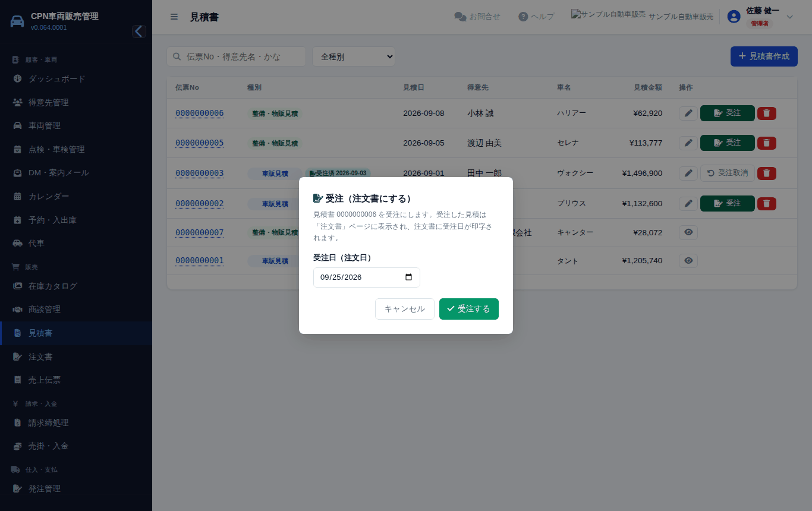Screen dimensions: 812x511
Task: Open 売掛・入金 in the sidebar
Action: pyautogui.click(x=76, y=446)
